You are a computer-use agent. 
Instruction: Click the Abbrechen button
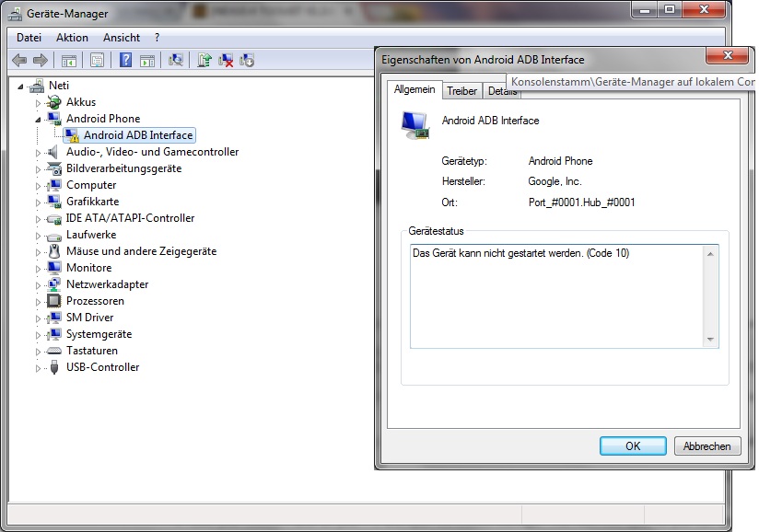(x=707, y=445)
